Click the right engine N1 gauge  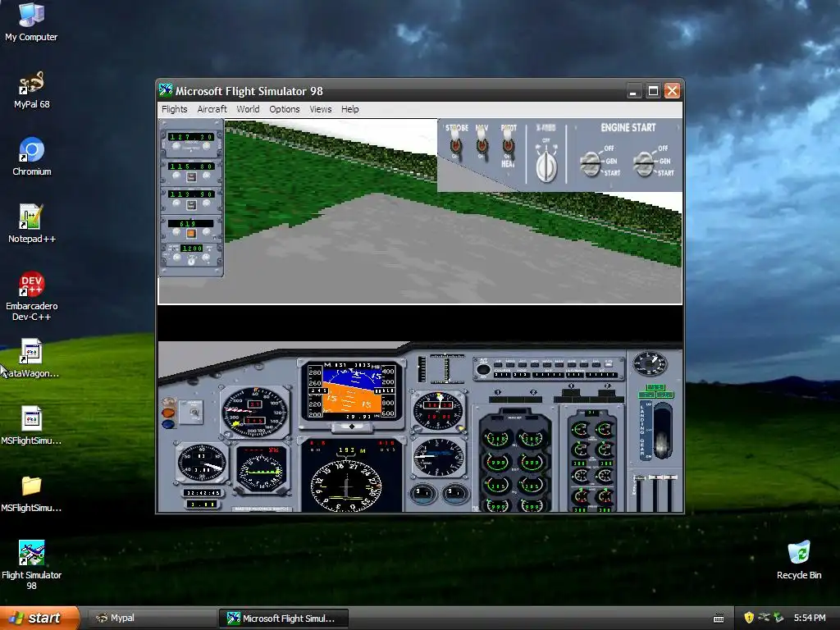click(531, 439)
